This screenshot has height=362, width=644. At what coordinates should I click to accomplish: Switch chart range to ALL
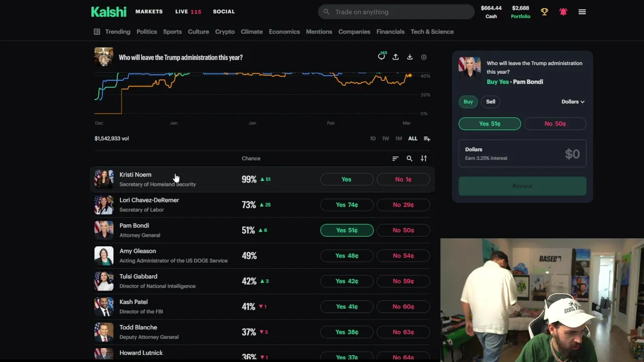point(413,138)
